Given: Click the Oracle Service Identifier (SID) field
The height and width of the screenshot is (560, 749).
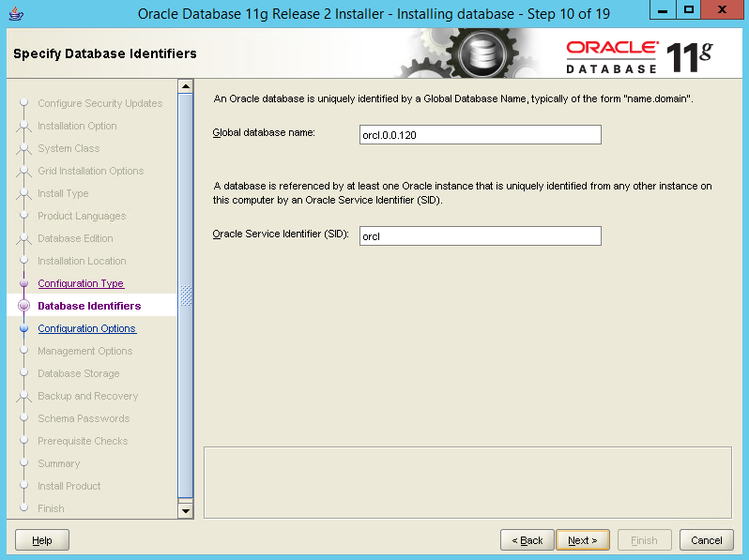Looking at the screenshot, I should (x=480, y=235).
